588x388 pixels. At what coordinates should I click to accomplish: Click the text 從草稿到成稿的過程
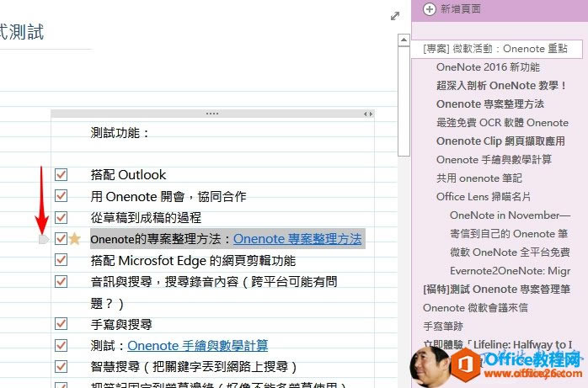(146, 218)
